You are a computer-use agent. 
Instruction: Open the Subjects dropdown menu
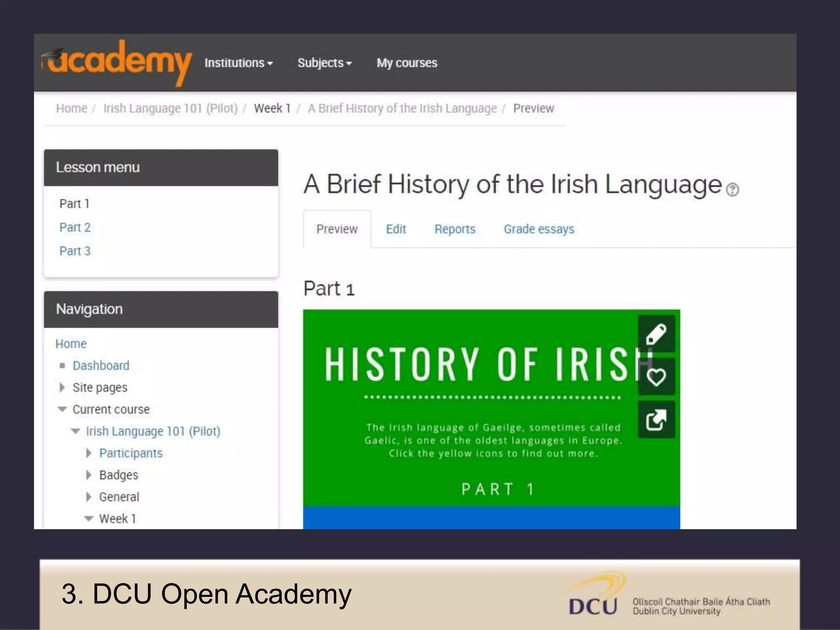click(324, 63)
